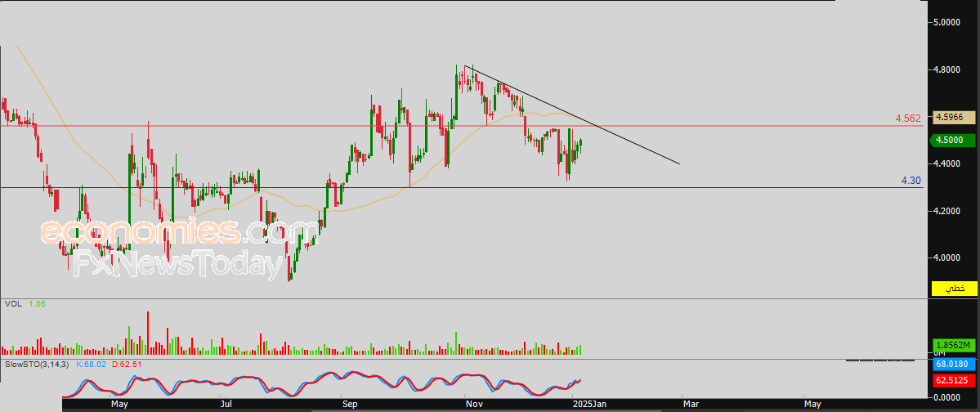Click the D:62.51 value in stochastic header

click(x=126, y=364)
